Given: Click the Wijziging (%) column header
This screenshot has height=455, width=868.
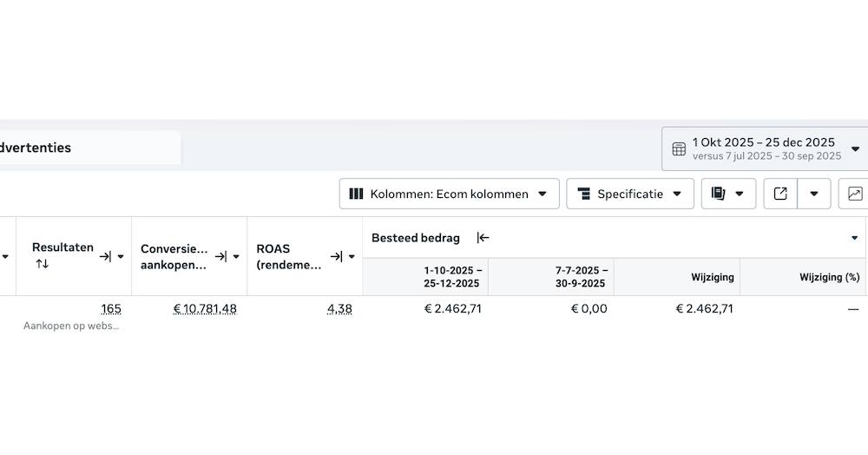Looking at the screenshot, I should [828, 277].
